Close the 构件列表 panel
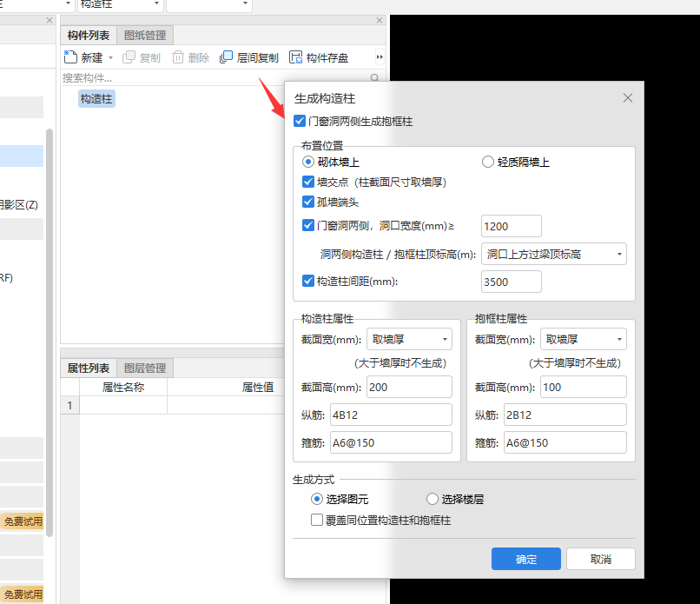Viewport: 700px width, 604px height. [x=380, y=20]
